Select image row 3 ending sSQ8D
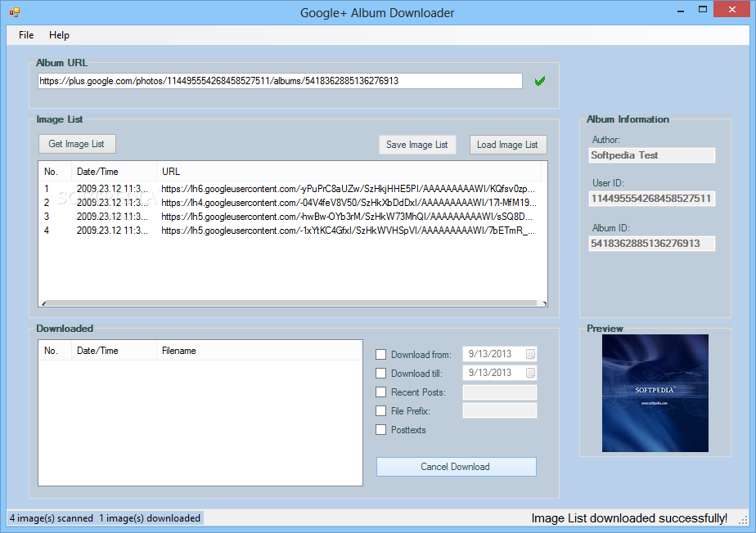 [292, 217]
